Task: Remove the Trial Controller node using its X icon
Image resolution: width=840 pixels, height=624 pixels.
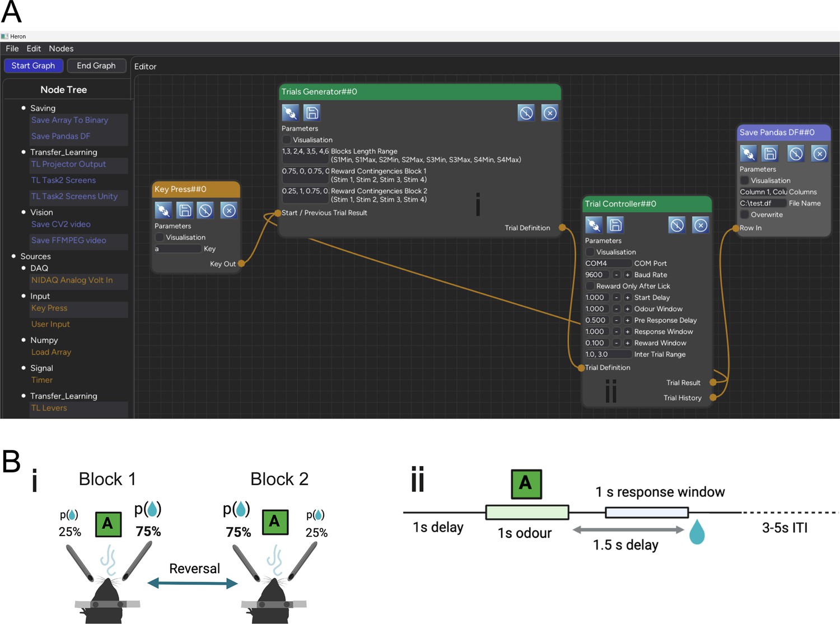Action: pos(701,225)
